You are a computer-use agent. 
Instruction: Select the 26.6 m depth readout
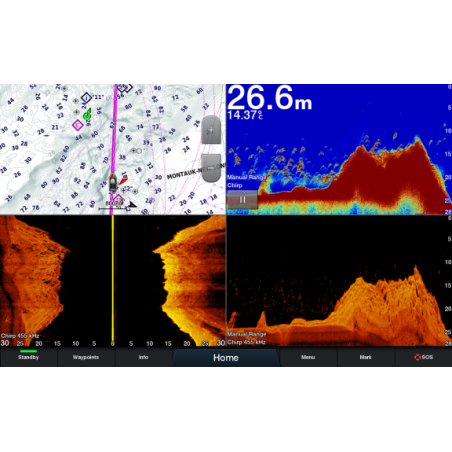coord(270,97)
